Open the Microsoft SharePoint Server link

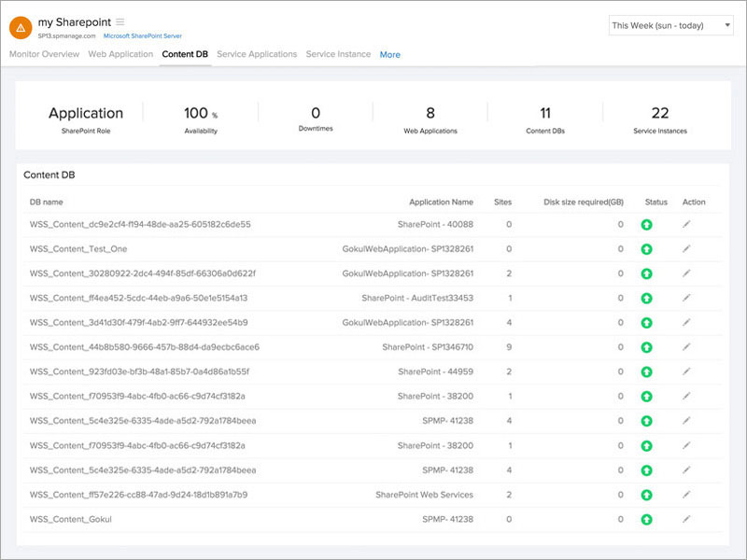[141, 35]
